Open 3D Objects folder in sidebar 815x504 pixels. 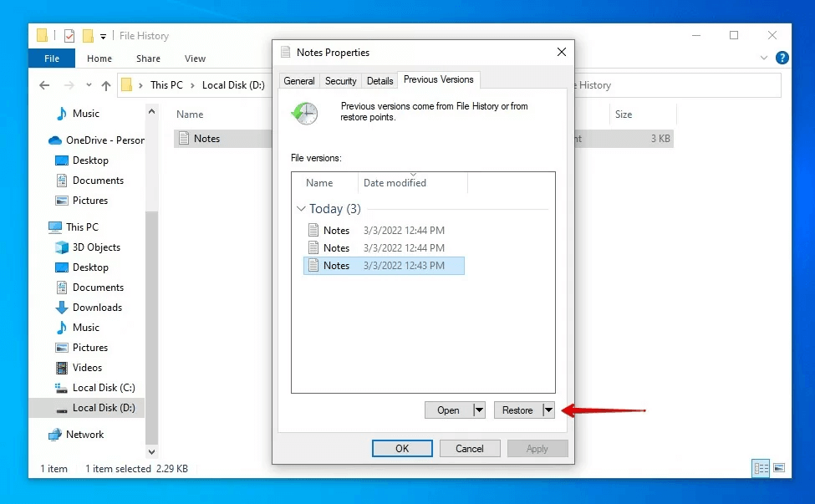(x=95, y=247)
